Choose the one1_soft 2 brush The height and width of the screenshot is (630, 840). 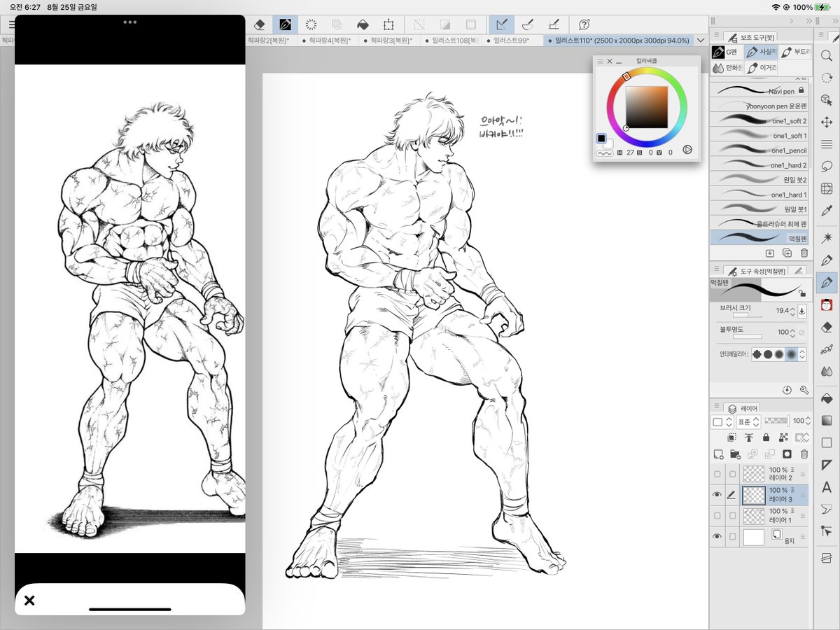point(759,120)
